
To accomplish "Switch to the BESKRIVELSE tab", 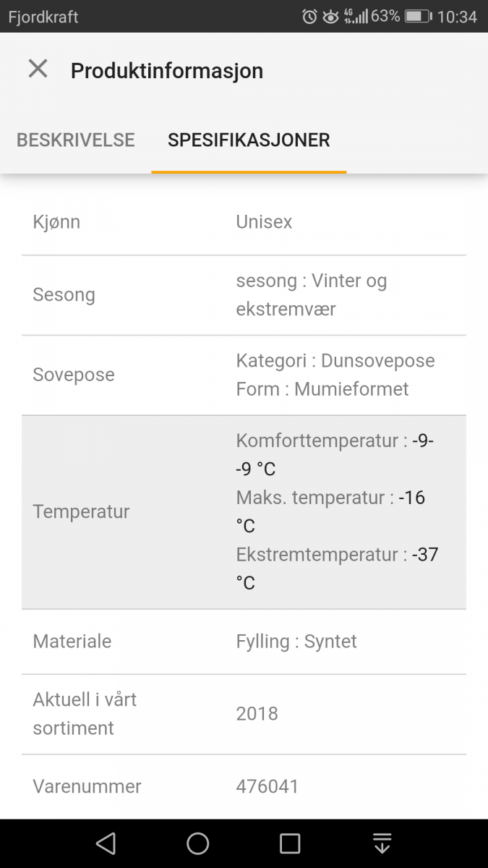I will click(x=76, y=140).
